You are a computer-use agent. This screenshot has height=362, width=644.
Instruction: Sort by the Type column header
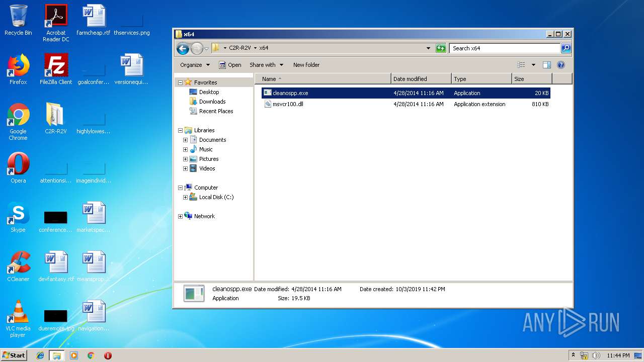point(481,79)
